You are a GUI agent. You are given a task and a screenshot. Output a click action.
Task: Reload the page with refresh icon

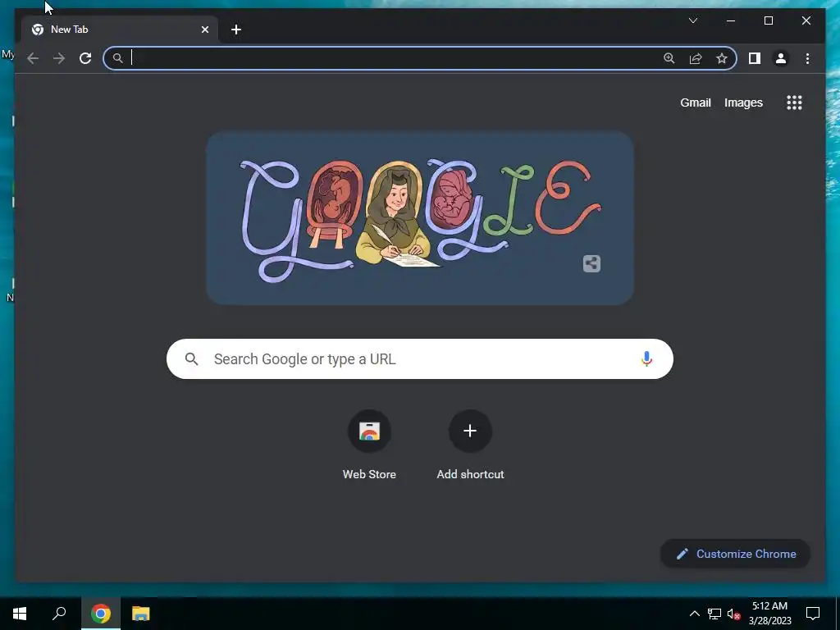(85, 58)
